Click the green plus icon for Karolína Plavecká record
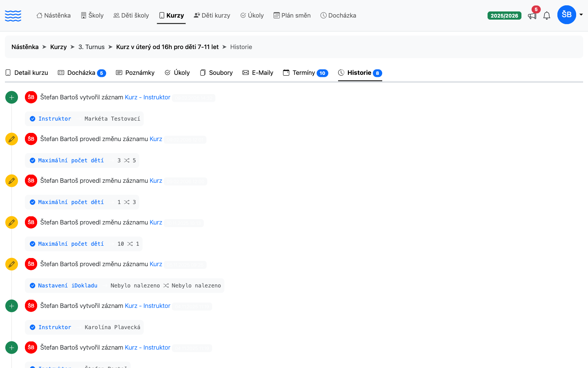 tap(11, 306)
